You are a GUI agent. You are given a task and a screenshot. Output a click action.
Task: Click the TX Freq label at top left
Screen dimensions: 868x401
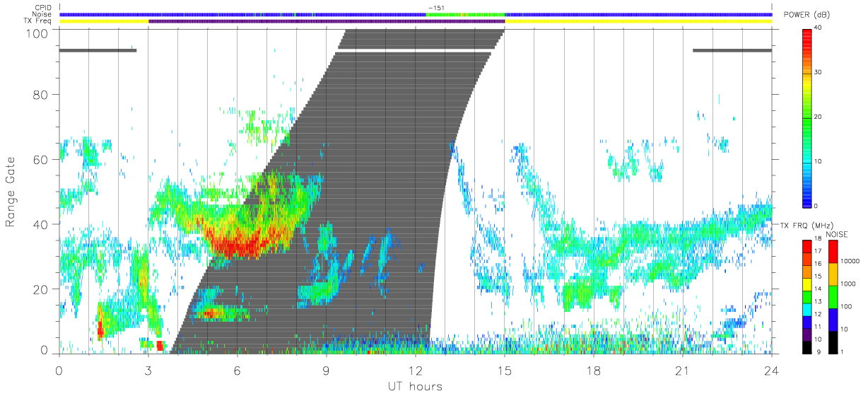coord(38,22)
